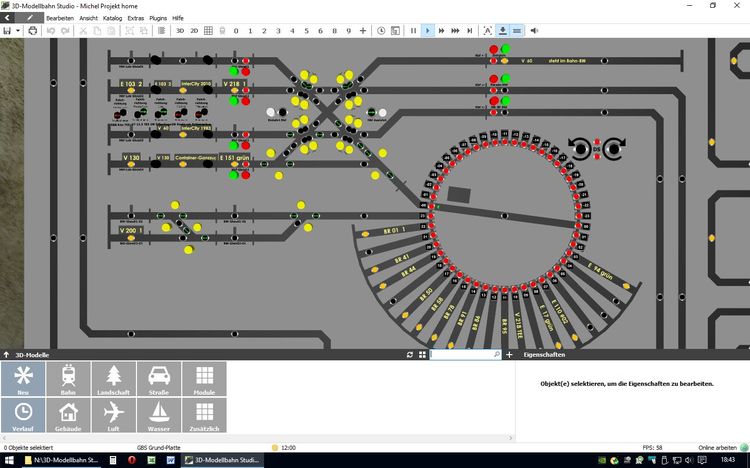Switch the view to 2D mode
The image size is (750, 468).
point(194,31)
